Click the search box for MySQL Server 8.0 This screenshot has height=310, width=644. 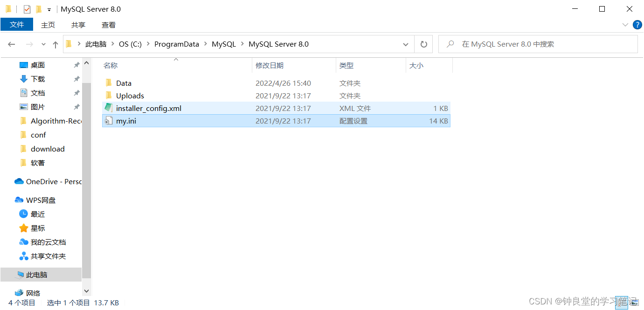538,44
